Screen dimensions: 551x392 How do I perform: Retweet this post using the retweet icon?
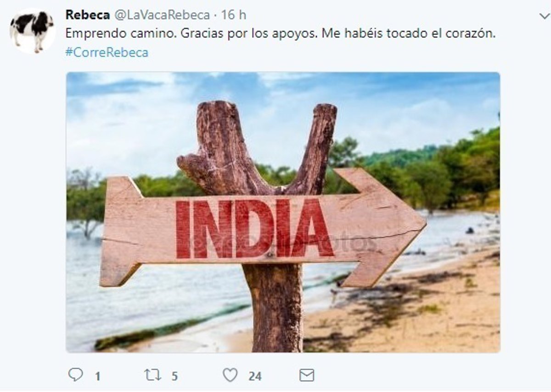[x=153, y=375]
